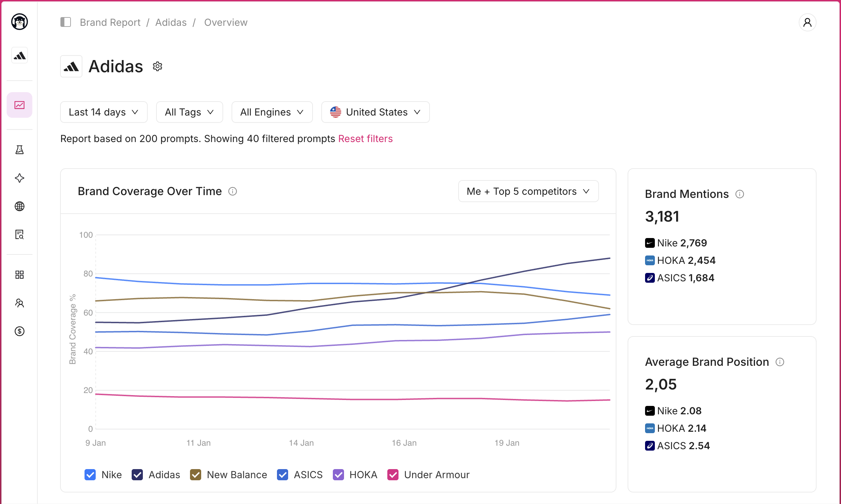841x504 pixels.
Task: Toggle the sidebar panel icon
Action: pos(66,22)
